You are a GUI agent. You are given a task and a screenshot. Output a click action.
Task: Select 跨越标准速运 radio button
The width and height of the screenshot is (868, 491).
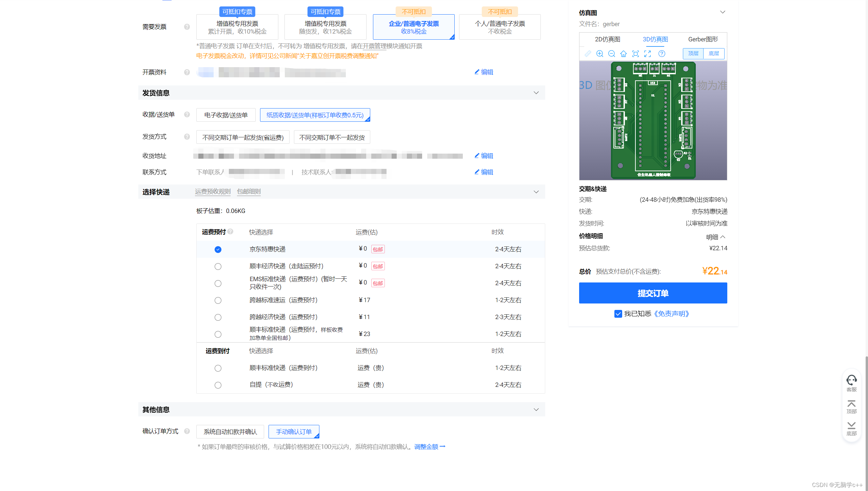point(218,300)
